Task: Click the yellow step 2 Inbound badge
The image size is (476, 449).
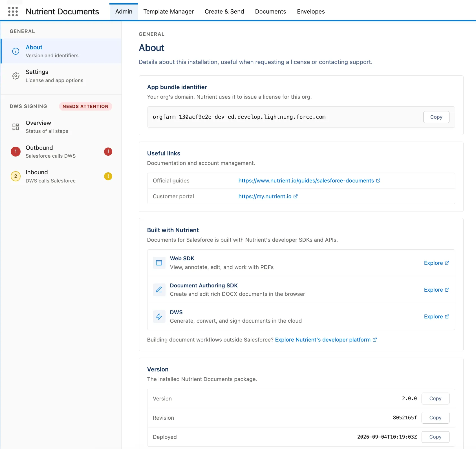Action: click(16, 176)
